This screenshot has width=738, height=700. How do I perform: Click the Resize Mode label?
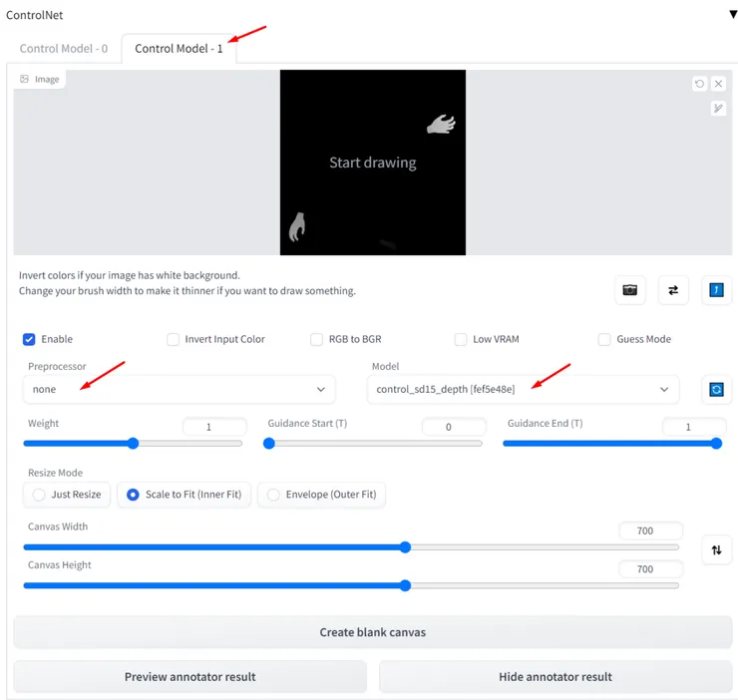55,473
